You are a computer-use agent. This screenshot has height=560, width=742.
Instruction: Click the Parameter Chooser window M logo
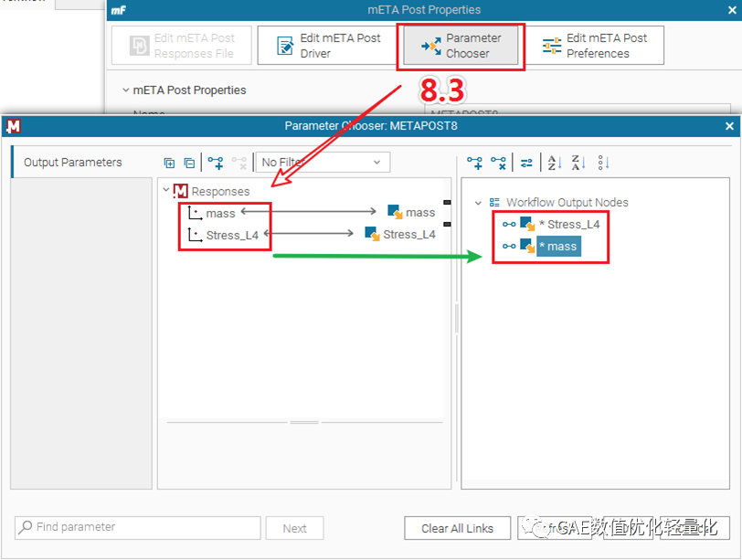click(13, 126)
